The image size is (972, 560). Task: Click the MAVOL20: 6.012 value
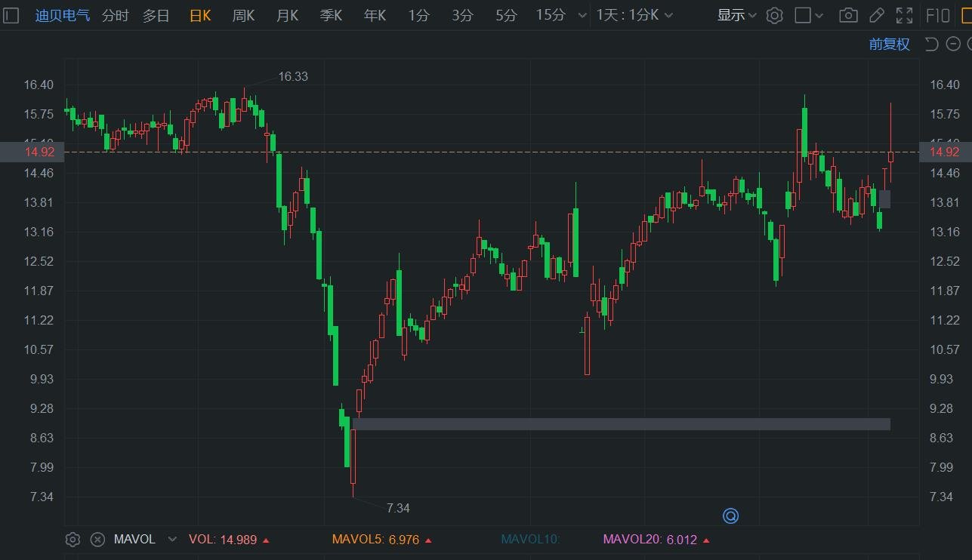coord(656,540)
